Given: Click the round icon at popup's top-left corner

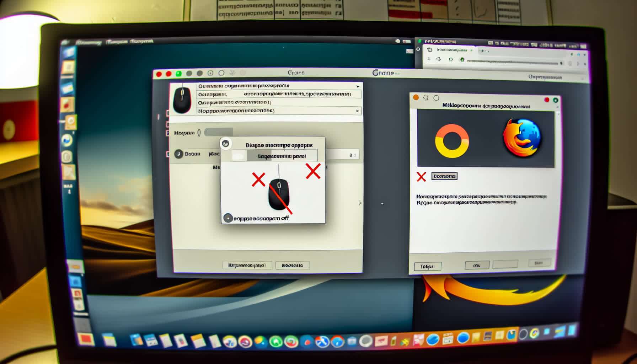Looking at the screenshot, I should point(225,143).
